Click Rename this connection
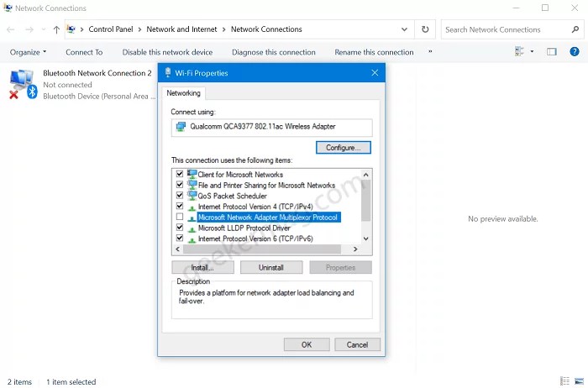The image size is (588, 388). [x=374, y=52]
